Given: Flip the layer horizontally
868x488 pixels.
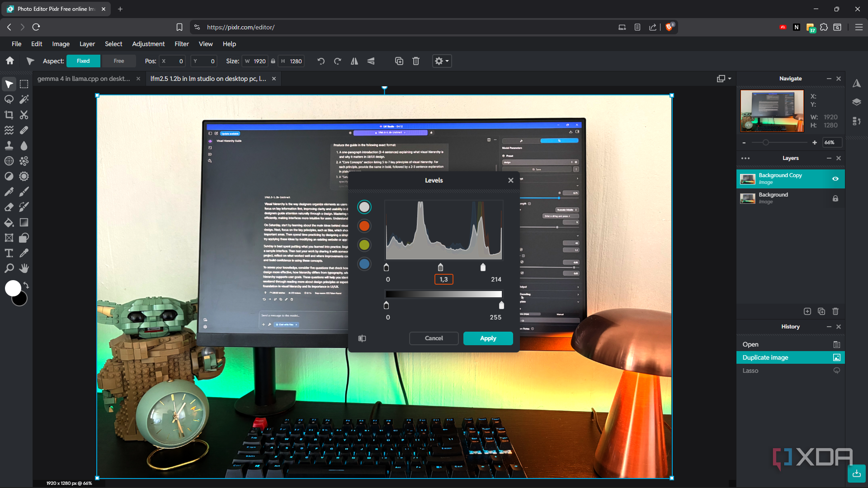Looking at the screenshot, I should click(354, 61).
